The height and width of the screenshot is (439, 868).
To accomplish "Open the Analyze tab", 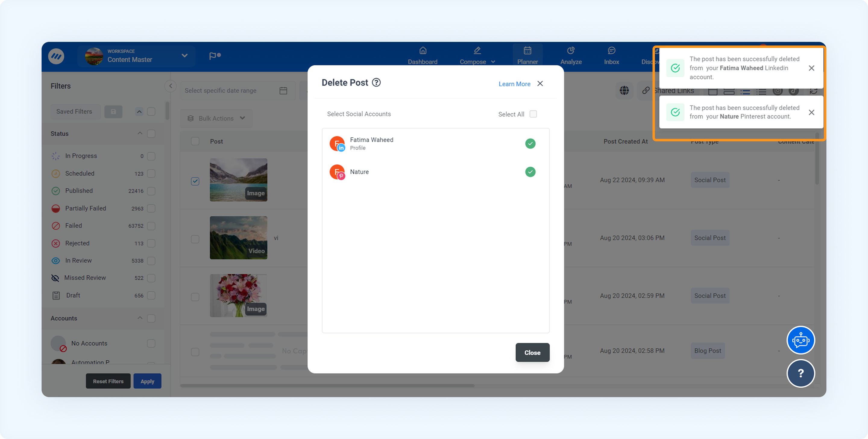I will click(571, 56).
